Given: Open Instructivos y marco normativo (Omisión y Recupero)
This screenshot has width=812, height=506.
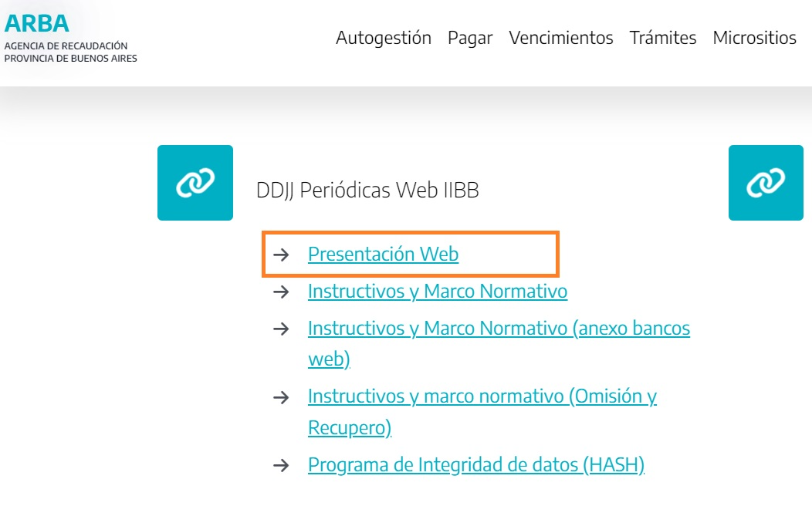Looking at the screenshot, I should 482,412.
